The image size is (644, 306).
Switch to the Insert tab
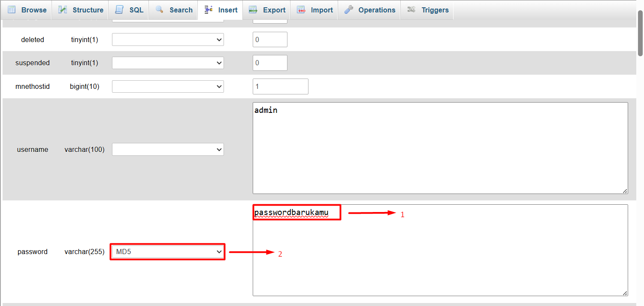[221, 10]
